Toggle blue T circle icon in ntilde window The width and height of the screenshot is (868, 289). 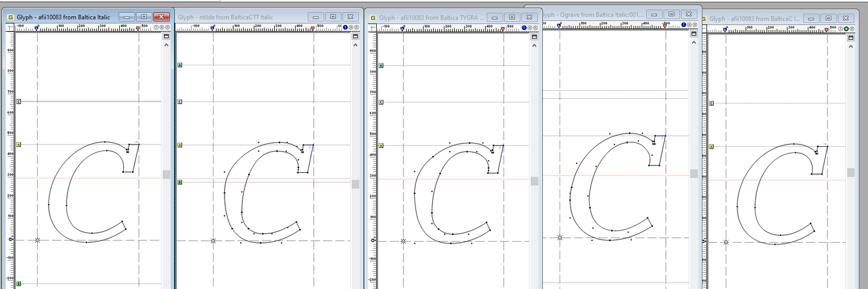[345, 27]
